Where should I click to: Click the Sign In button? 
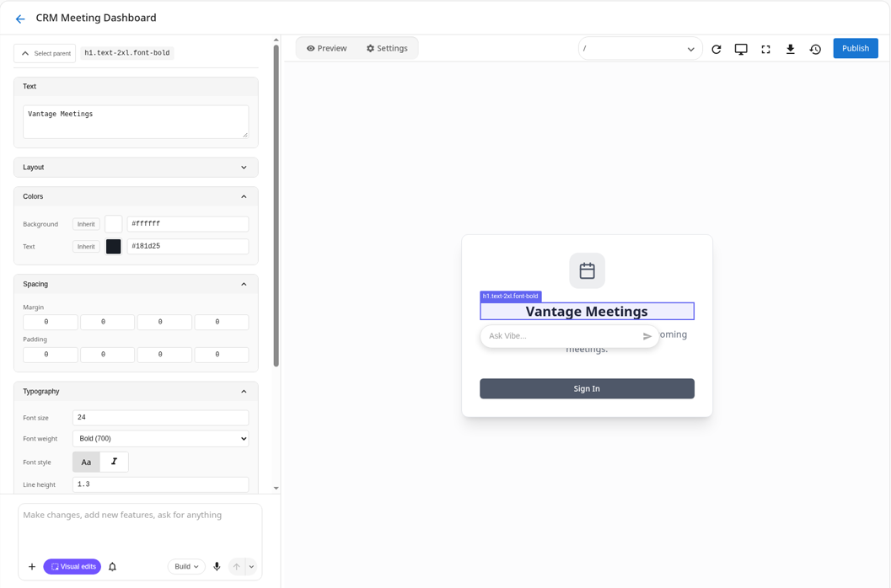point(587,388)
